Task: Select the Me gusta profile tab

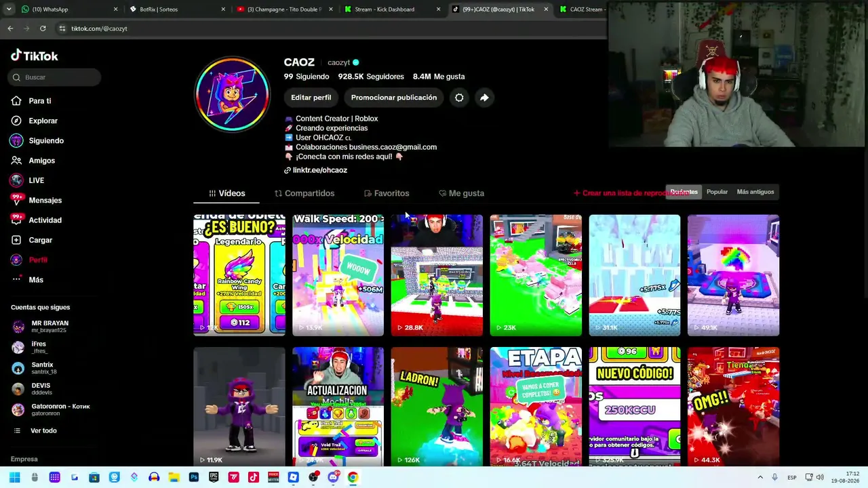Action: [461, 193]
